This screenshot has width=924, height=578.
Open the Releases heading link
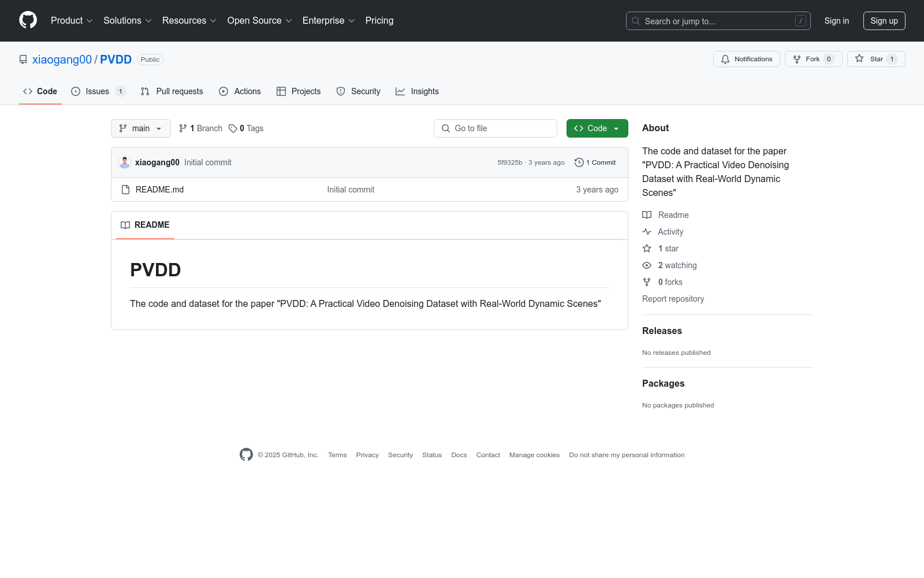(x=662, y=331)
